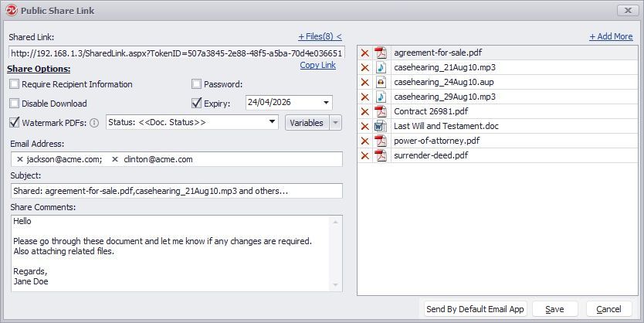The width and height of the screenshot is (644, 323).
Task: Click Share Comments scrollbar down arrow
Action: 336,285
